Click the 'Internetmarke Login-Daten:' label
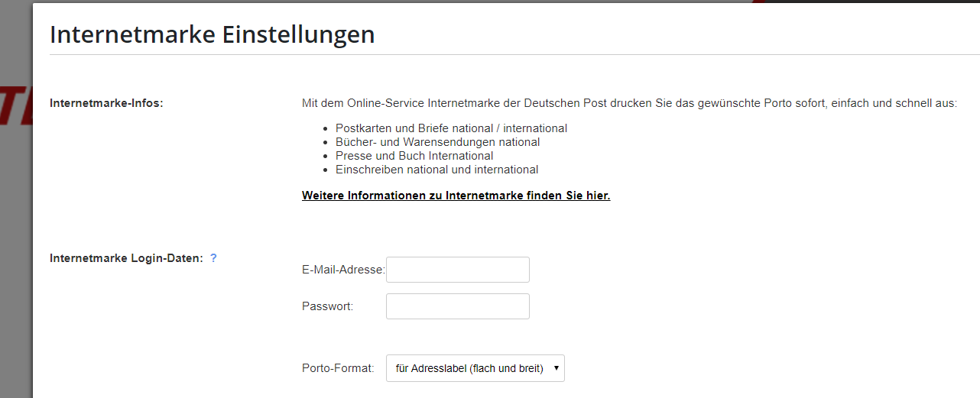The image size is (980, 398). point(126,258)
